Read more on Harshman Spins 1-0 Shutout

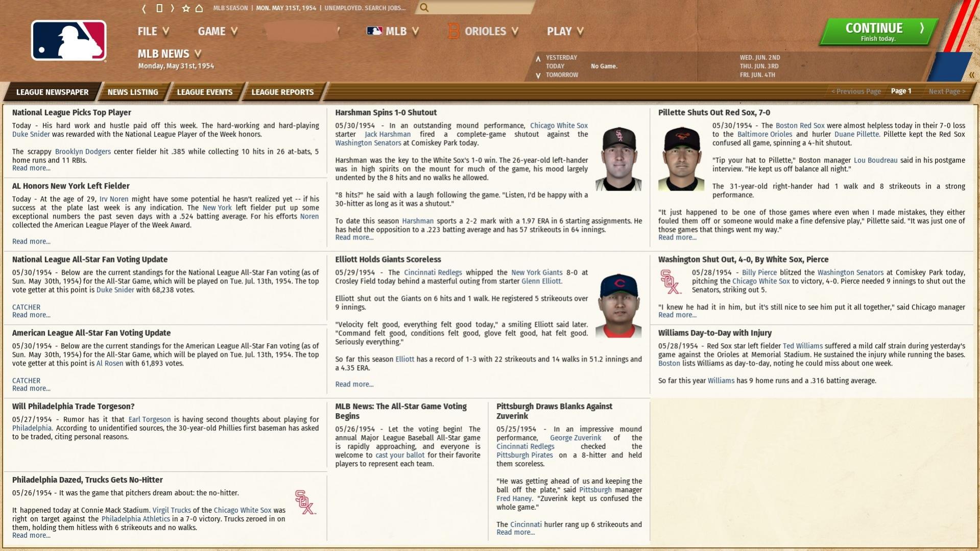(354, 237)
